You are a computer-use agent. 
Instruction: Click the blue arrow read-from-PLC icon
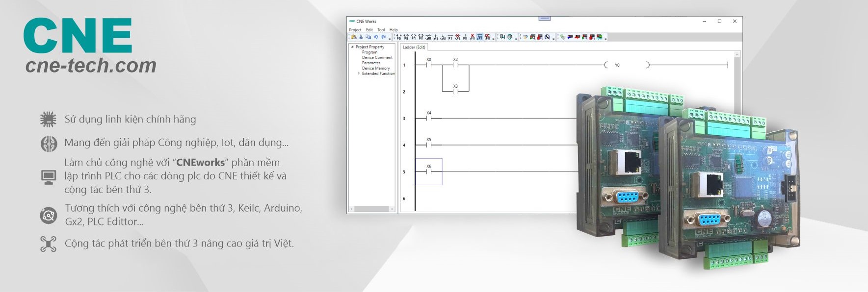570,37
